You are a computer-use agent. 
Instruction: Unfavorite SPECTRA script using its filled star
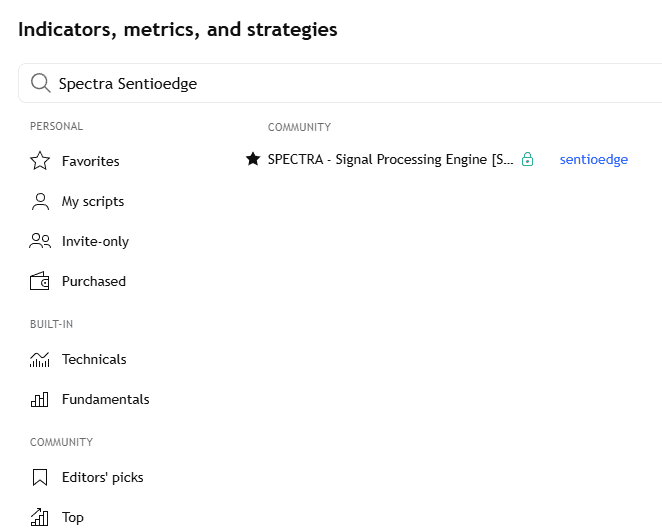253,159
